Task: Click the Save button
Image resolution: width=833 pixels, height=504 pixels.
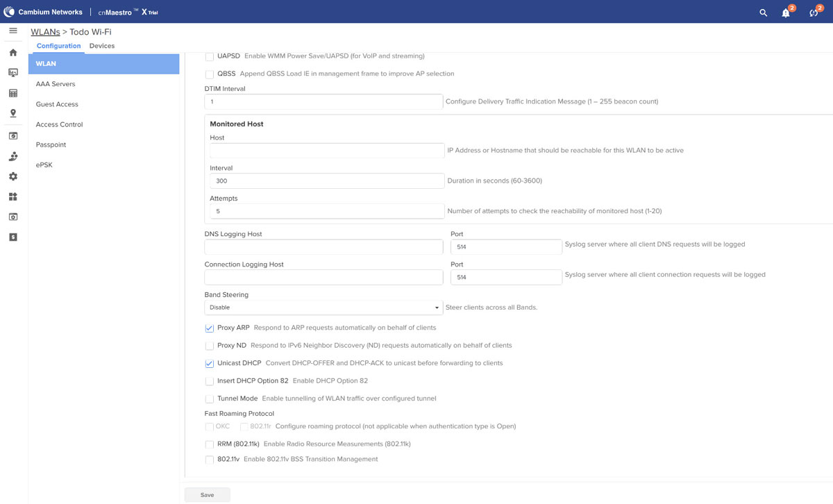Action: pyautogui.click(x=207, y=495)
